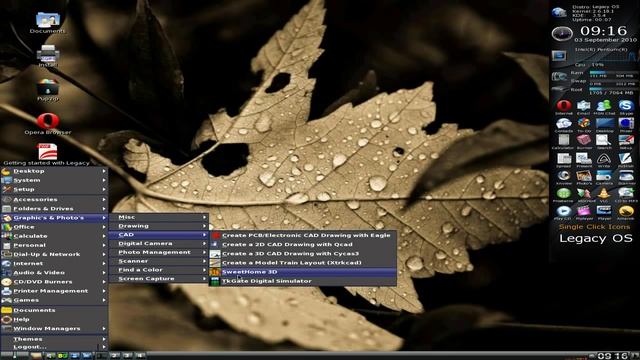Image resolution: width=640 pixels, height=360 pixels.
Task: Launch TkGate Digital Simulator
Action: click(302, 281)
